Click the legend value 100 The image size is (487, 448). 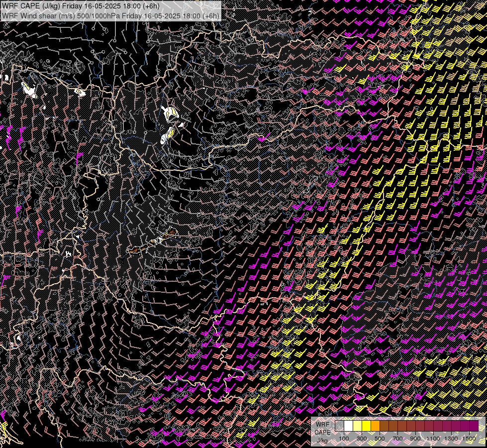344,439
